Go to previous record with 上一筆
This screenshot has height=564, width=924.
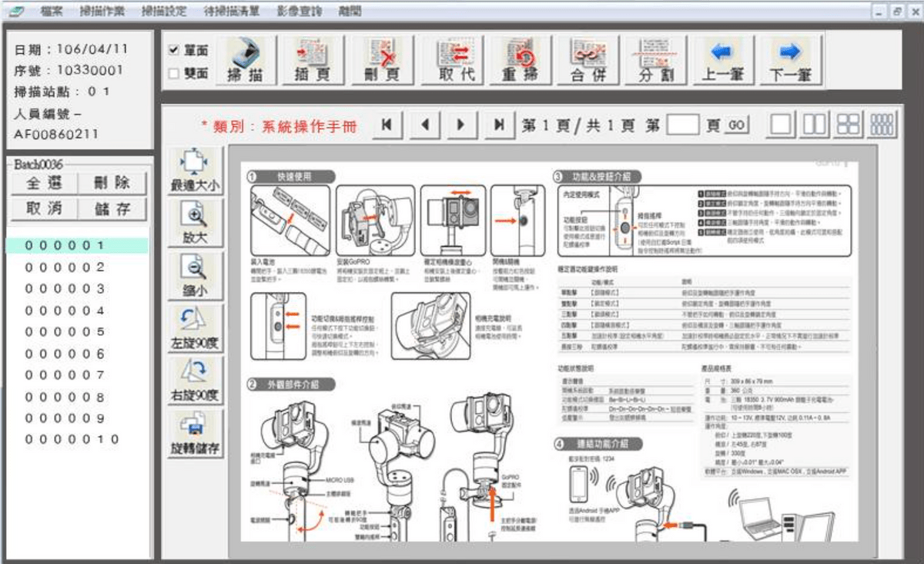[722, 60]
